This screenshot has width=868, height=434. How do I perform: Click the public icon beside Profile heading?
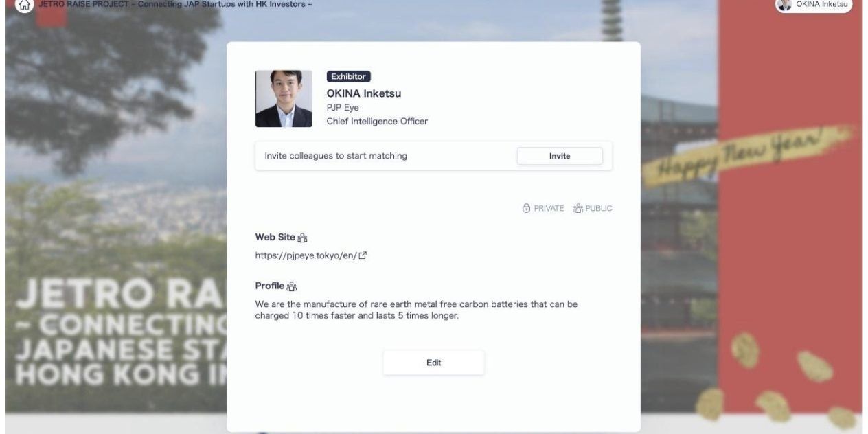coord(292,286)
